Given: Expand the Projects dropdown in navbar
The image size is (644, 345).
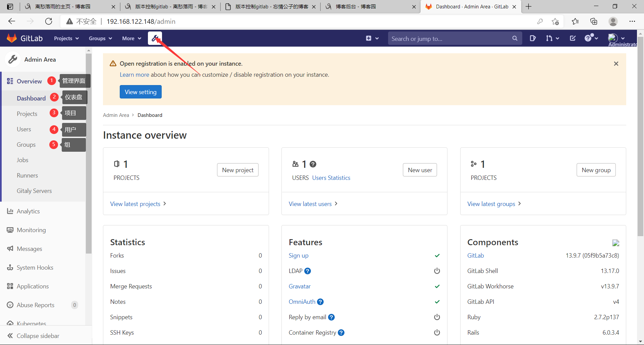Looking at the screenshot, I should click(x=66, y=39).
